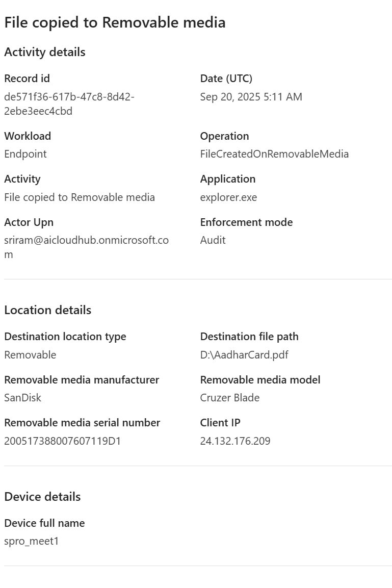Viewport: 392px width, 588px height.
Task: Select the removable media serial number value
Action: tap(63, 441)
